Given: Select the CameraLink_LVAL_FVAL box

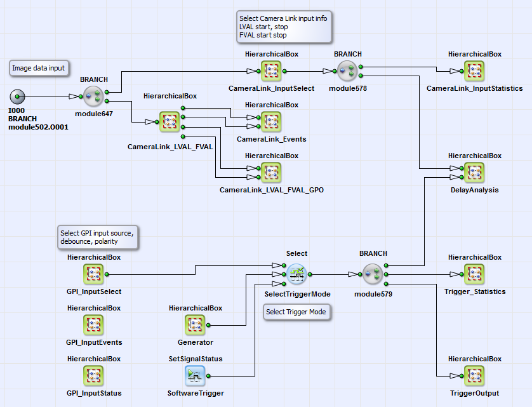Looking at the screenshot, I should click(170, 122).
